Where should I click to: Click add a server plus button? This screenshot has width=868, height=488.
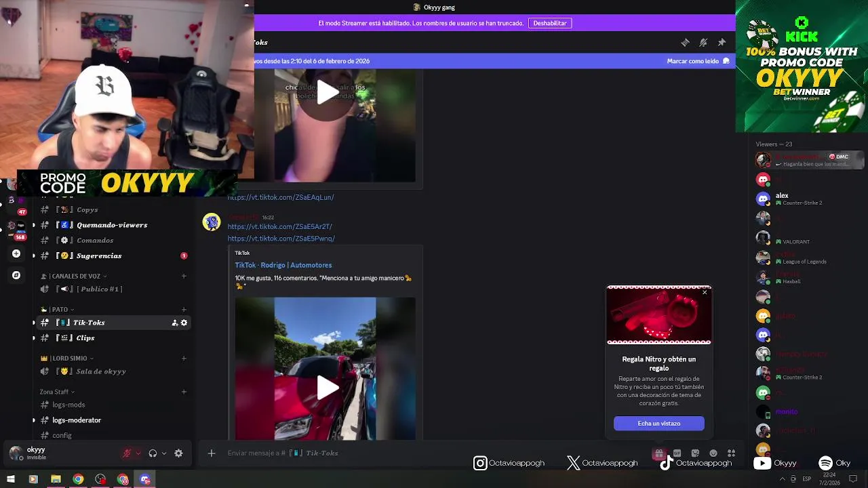click(x=16, y=253)
